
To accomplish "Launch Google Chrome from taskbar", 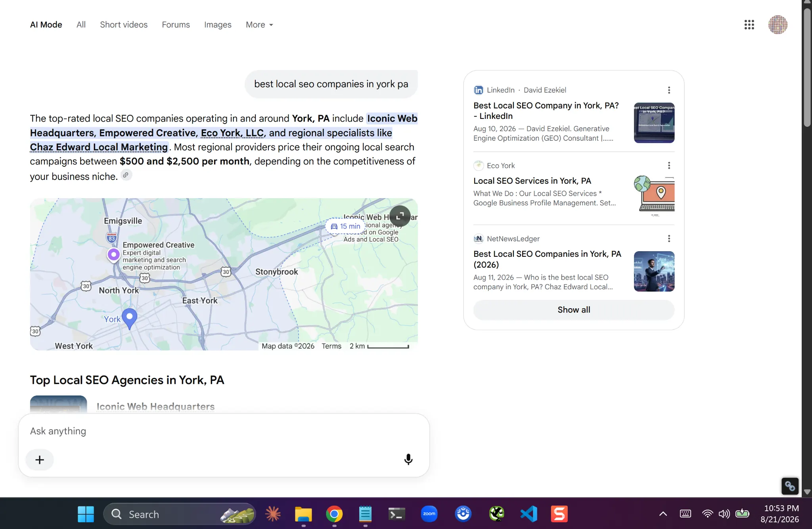I will tap(334, 514).
